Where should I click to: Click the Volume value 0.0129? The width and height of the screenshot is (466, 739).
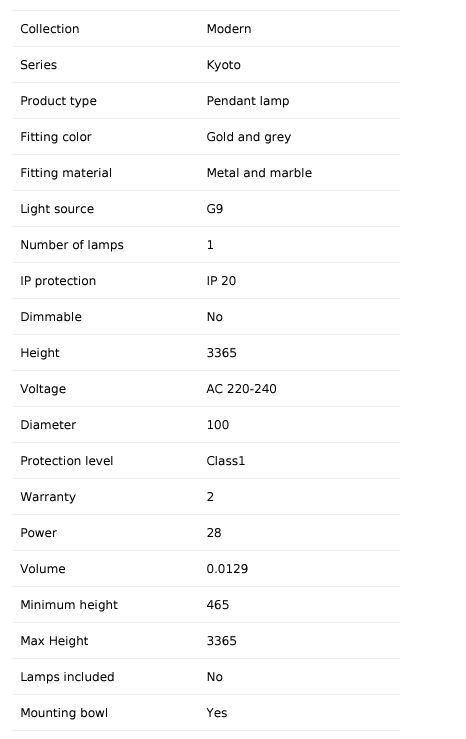(227, 569)
